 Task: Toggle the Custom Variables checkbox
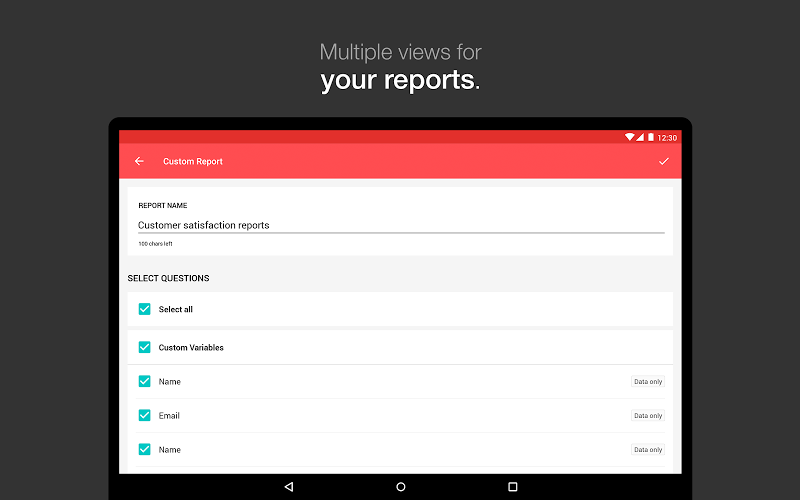click(144, 347)
